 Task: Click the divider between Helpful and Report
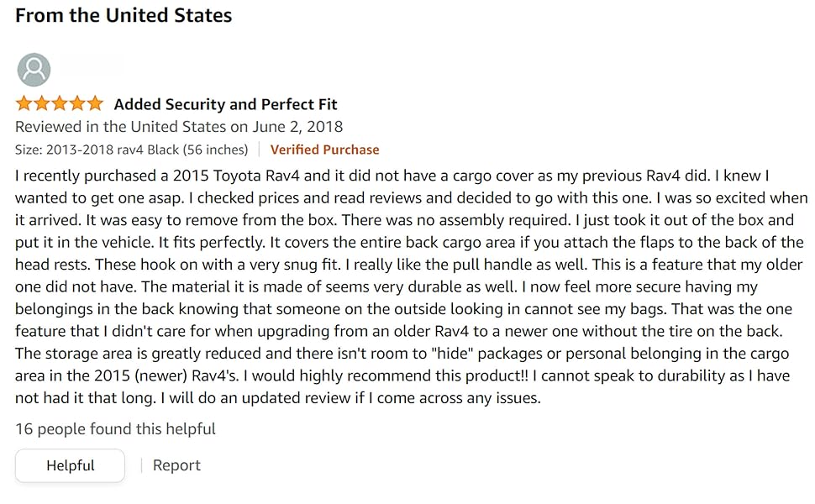click(141, 465)
